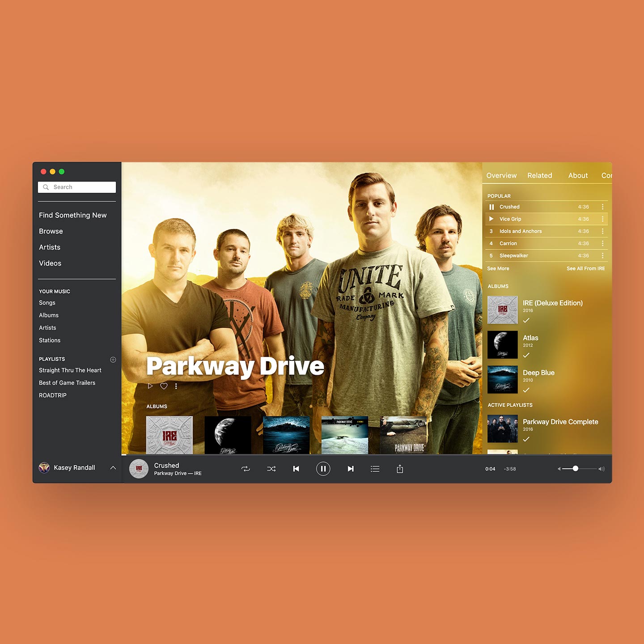Open more options for Crushed track
Viewport: 644px width, 644px height.
[602, 207]
